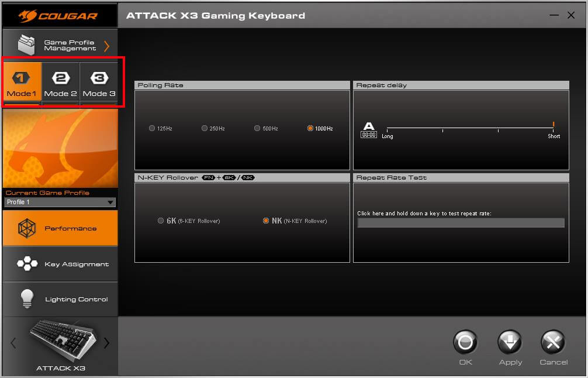Click the Apply download-arrow icon
The image size is (588, 378).
click(510, 342)
